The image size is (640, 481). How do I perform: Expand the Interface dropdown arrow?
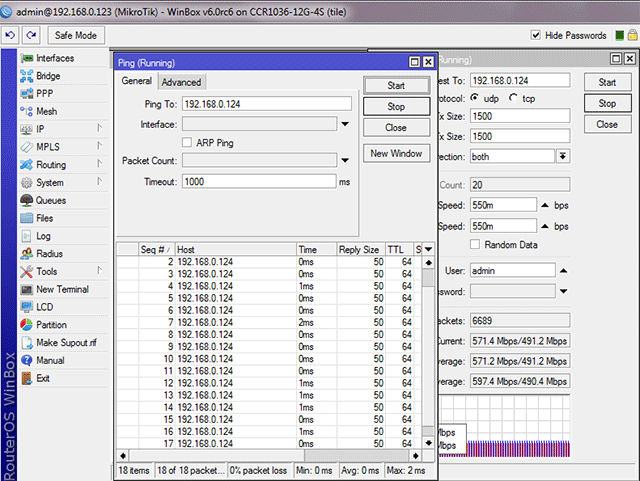(x=345, y=124)
